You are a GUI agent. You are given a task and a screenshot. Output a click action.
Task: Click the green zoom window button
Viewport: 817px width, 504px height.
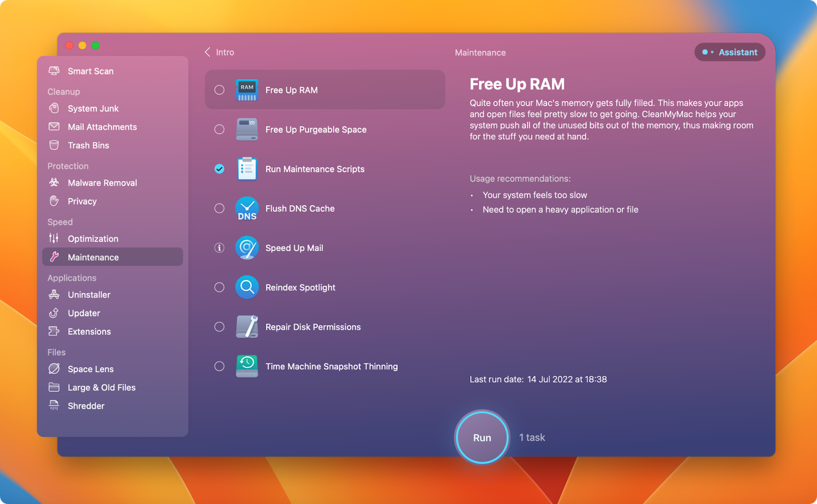coord(95,45)
